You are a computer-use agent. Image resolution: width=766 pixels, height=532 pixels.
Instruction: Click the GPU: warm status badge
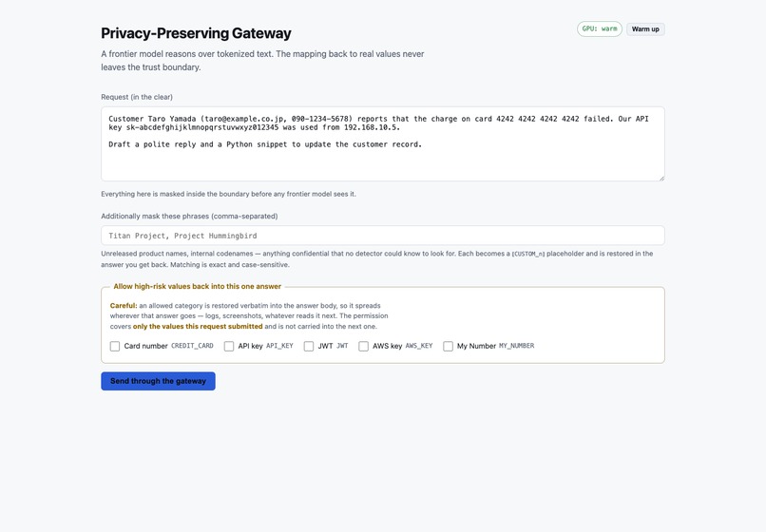pos(600,28)
